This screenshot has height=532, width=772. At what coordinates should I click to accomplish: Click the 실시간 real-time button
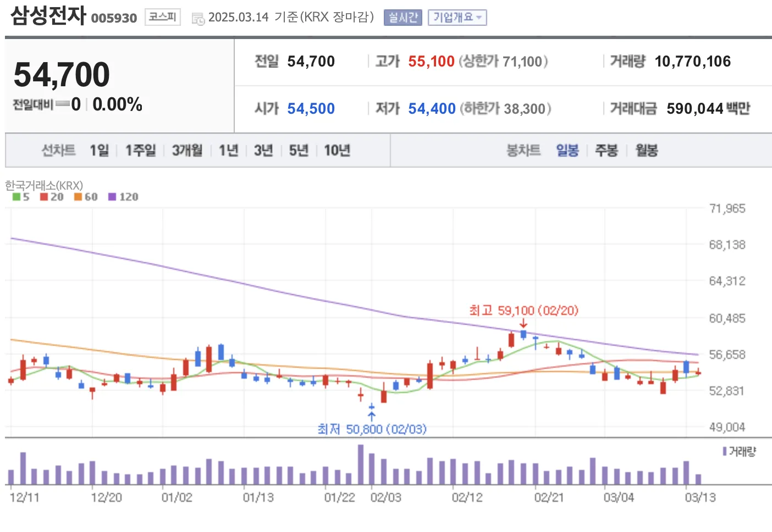[x=403, y=18]
